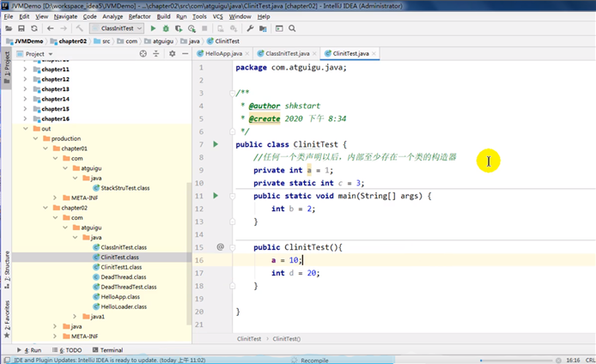Expand the java1 folder
Viewport: 596px width, 364px height.
pyautogui.click(x=75, y=316)
